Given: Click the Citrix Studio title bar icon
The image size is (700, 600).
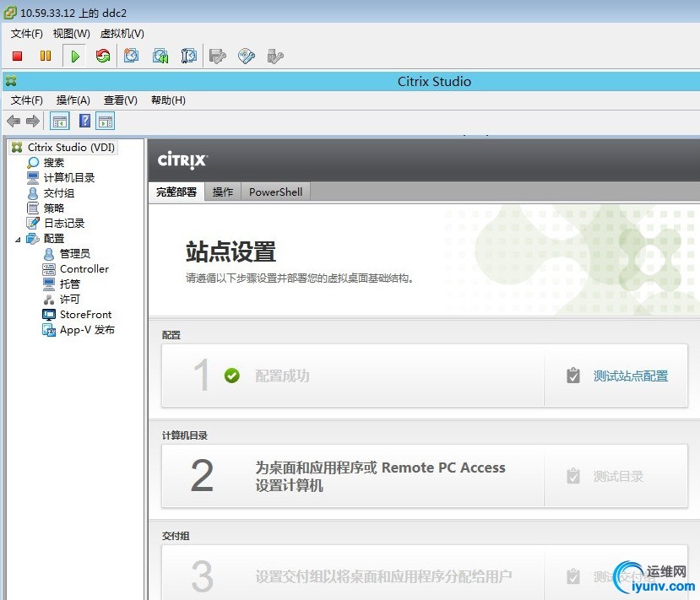Looking at the screenshot, I should point(11,81).
